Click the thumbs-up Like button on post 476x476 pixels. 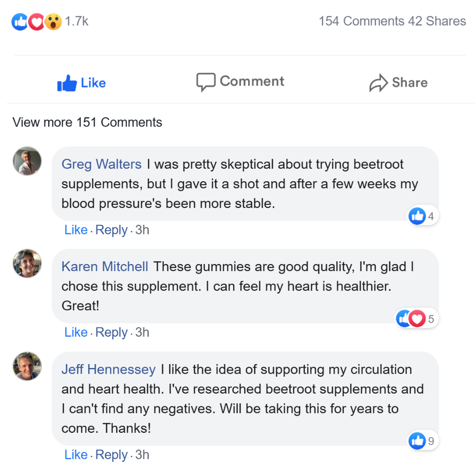82,83
